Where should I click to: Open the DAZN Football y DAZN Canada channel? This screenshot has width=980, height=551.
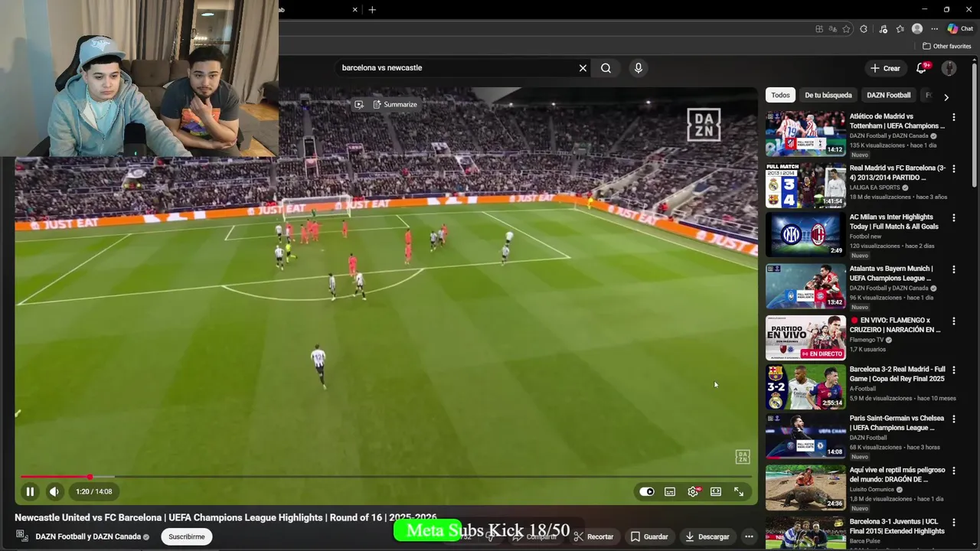(88, 536)
